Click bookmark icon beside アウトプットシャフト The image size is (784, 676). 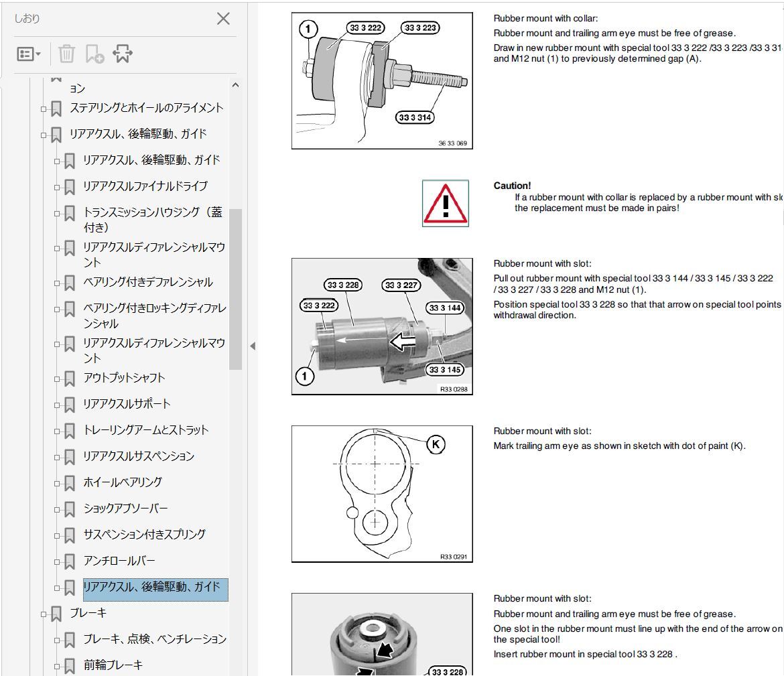(x=70, y=379)
